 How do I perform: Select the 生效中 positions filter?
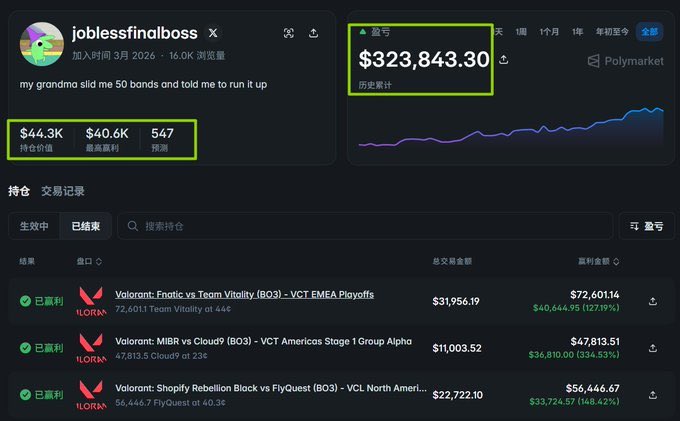coord(34,226)
